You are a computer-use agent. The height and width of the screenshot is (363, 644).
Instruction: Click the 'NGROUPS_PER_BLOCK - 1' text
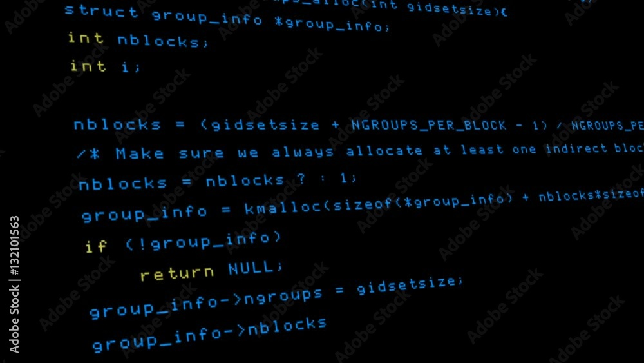click(x=446, y=125)
